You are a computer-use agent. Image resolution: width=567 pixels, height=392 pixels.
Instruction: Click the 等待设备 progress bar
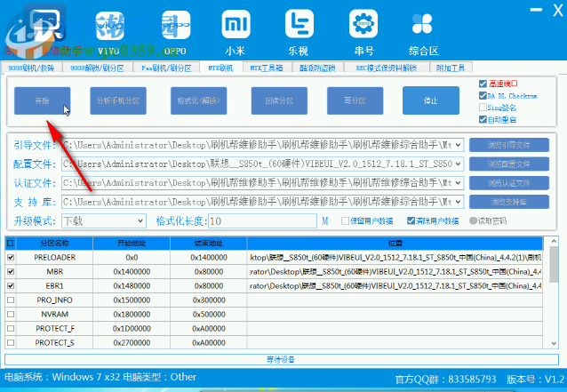(x=282, y=359)
